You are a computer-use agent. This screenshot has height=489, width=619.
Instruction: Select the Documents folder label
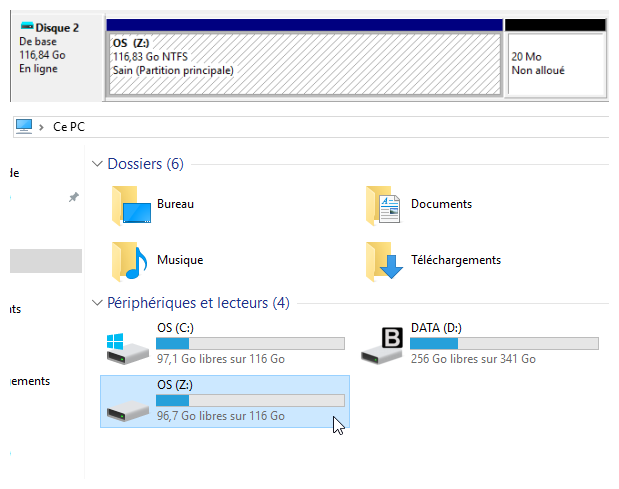click(441, 204)
